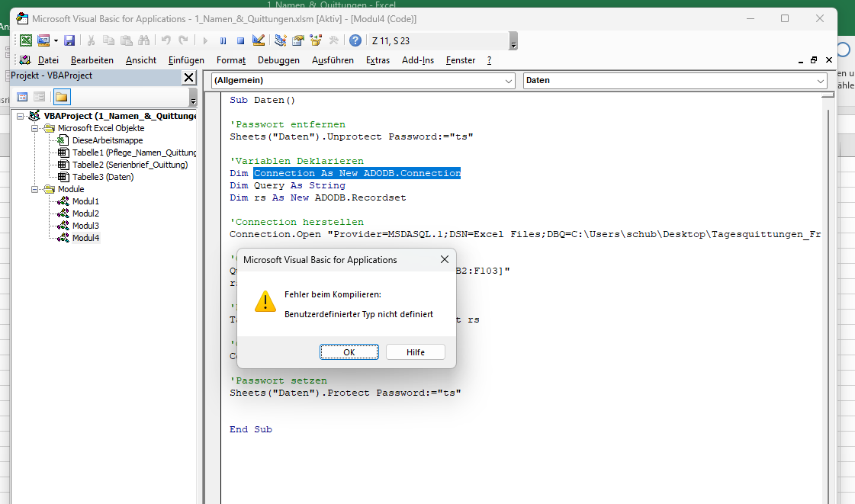The height and width of the screenshot is (504, 855).
Task: Click the 'Sub Daten()' code line
Action: 262,100
